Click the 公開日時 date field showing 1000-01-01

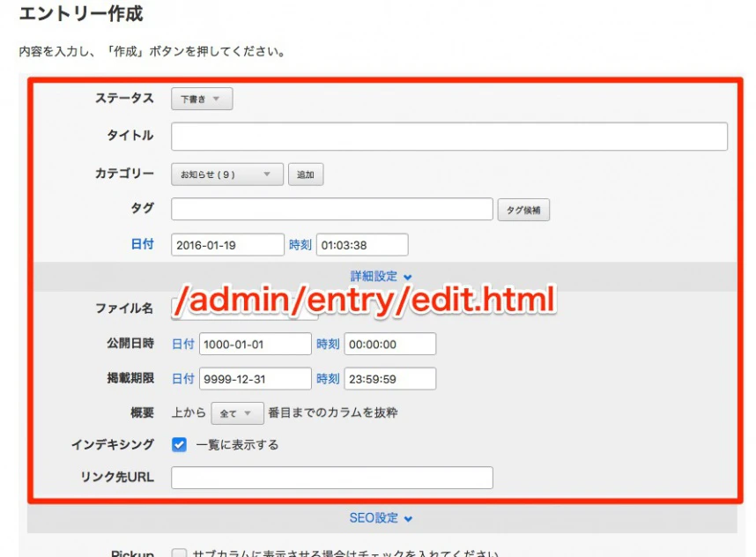[255, 344]
